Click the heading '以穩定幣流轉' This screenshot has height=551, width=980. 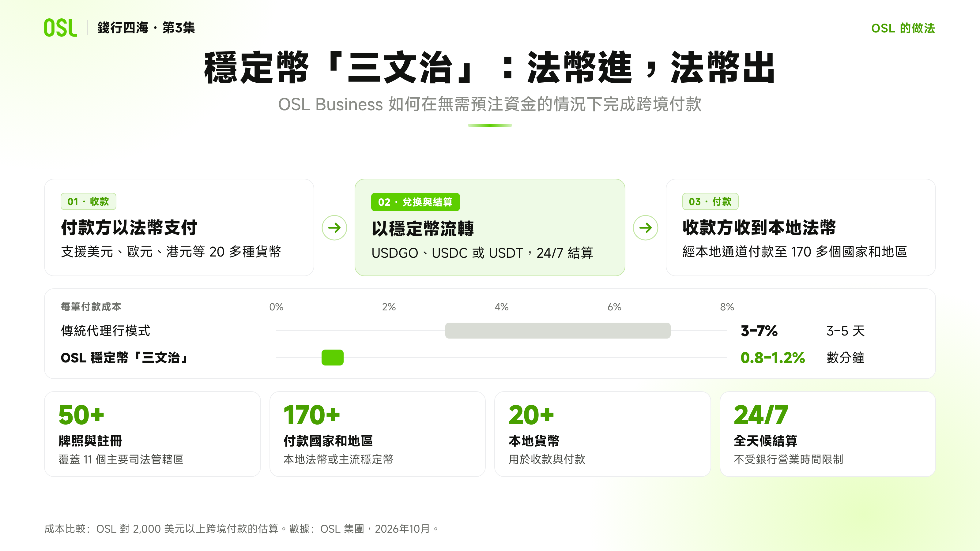pos(423,229)
